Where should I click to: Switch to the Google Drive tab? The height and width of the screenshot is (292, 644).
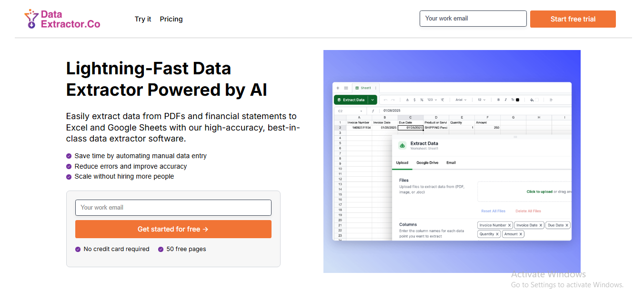click(x=427, y=163)
